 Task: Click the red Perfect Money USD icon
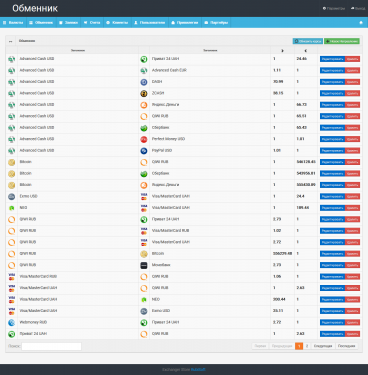pyautogui.click(x=144, y=139)
